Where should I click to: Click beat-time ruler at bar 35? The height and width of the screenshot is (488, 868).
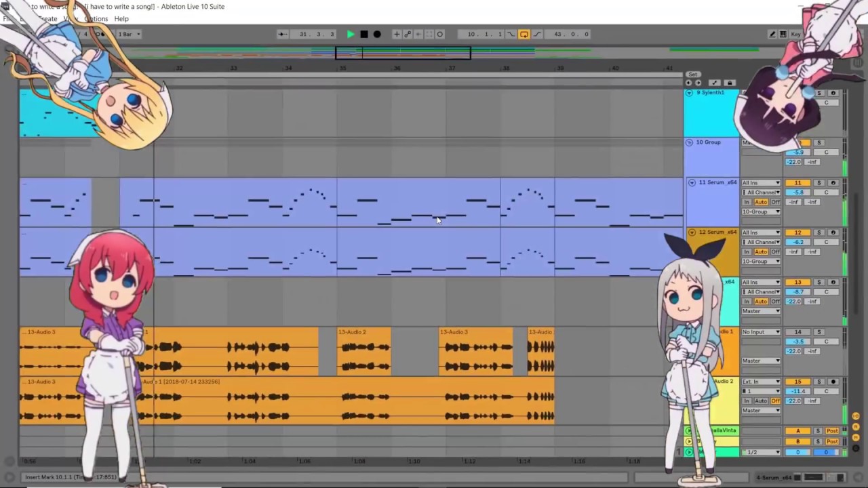pos(342,68)
